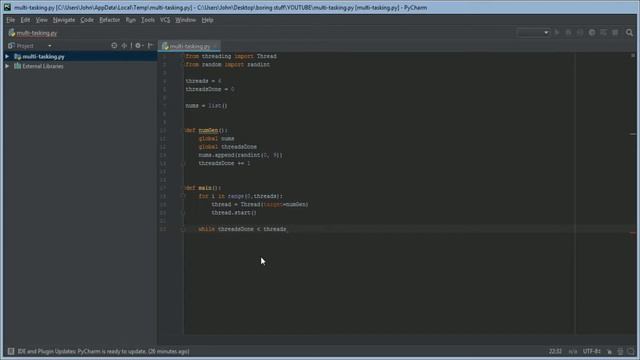Click IDE and Plugin Updates status message
Image resolution: width=640 pixels, height=360 pixels.
[103, 351]
